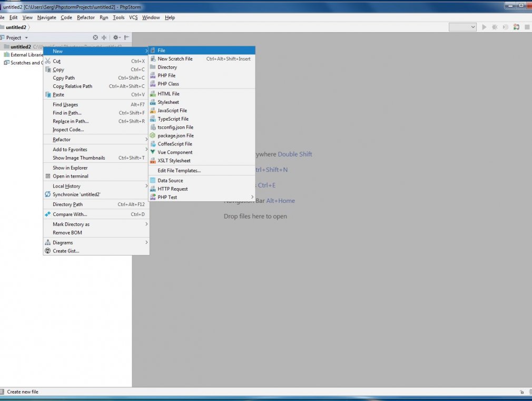
Task: Select Find Usages
Action: pyautogui.click(x=96, y=104)
